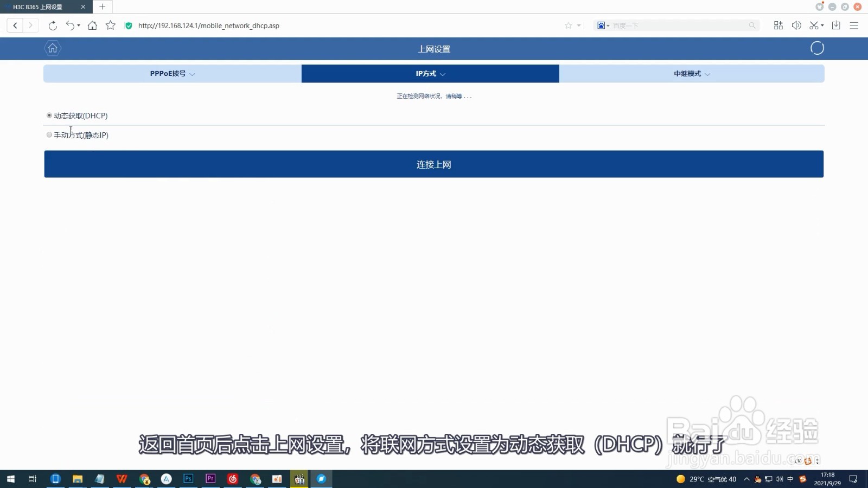Viewport: 868px width, 488px height.
Task: Click the 29°C weather widget
Action: pos(706,479)
